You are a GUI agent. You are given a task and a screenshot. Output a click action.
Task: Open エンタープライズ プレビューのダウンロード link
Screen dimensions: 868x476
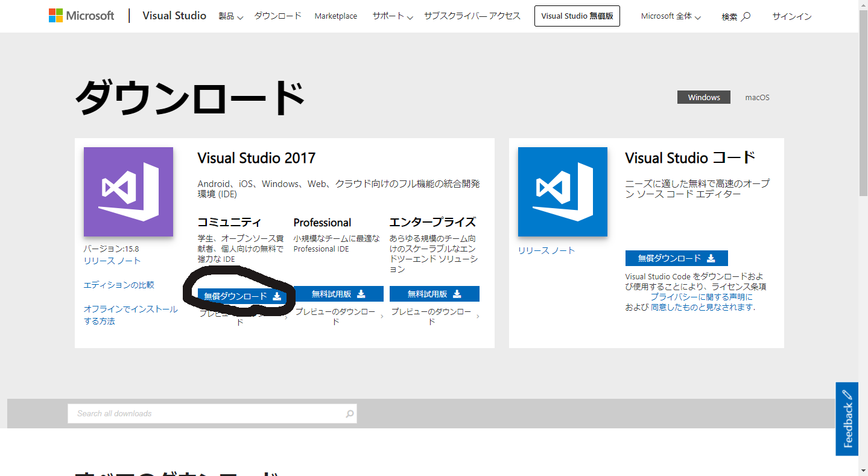pos(431,317)
